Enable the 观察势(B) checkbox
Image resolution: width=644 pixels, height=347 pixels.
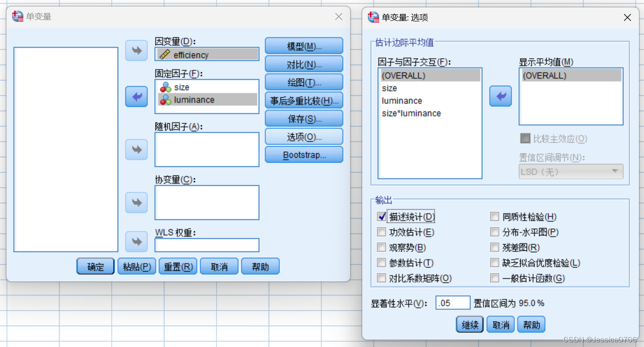pos(382,247)
